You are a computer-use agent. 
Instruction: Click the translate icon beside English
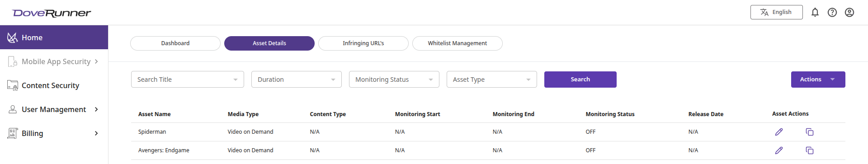click(764, 12)
